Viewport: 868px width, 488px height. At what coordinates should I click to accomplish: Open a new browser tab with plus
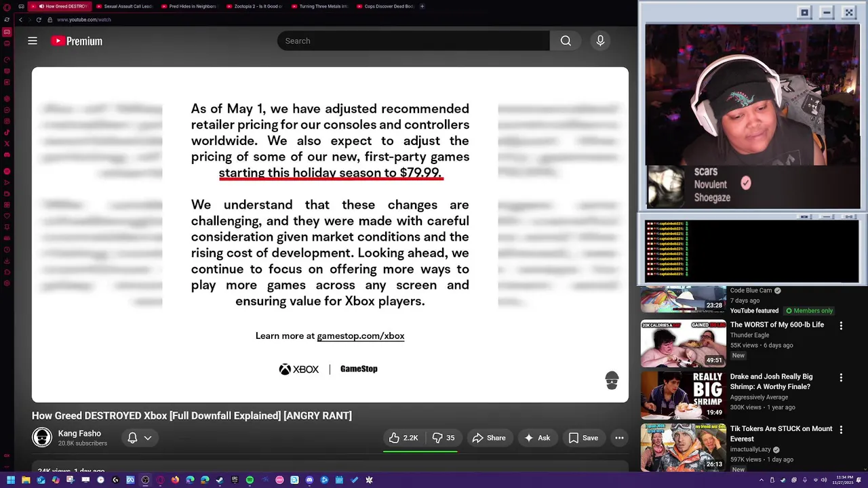(422, 6)
